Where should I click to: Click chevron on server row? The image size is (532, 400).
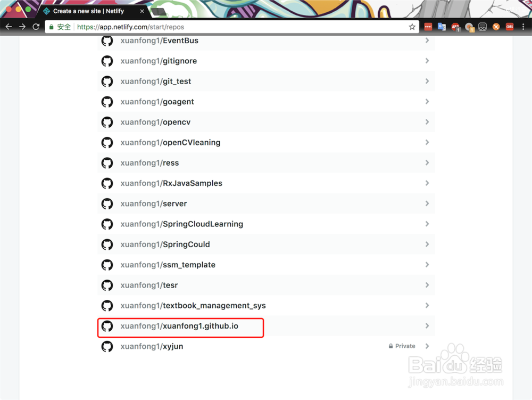coord(427,203)
